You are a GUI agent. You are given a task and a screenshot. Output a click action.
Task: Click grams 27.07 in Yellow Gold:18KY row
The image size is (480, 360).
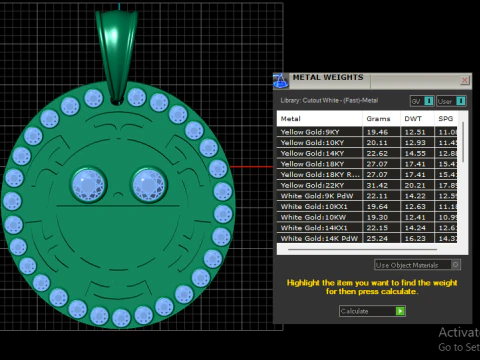[377, 164]
